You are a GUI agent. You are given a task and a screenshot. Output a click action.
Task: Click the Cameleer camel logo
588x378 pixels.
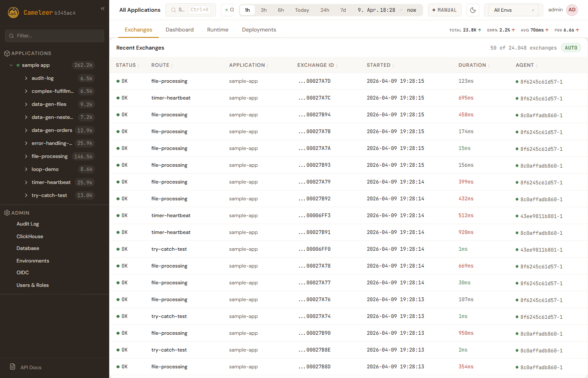click(13, 13)
